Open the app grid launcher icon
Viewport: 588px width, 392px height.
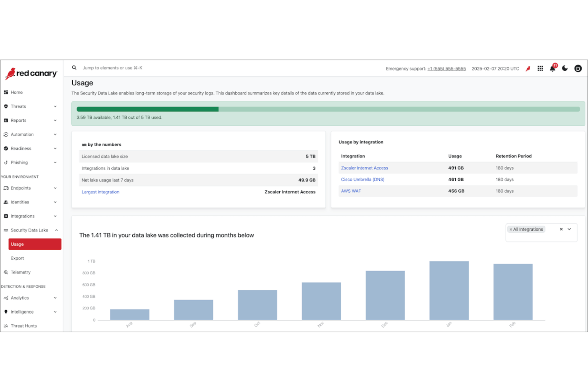coord(540,68)
